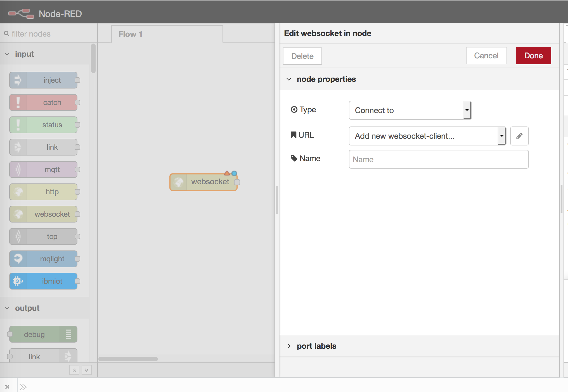Select the ibmiot node in palette
The image size is (568, 392).
[x=43, y=281]
